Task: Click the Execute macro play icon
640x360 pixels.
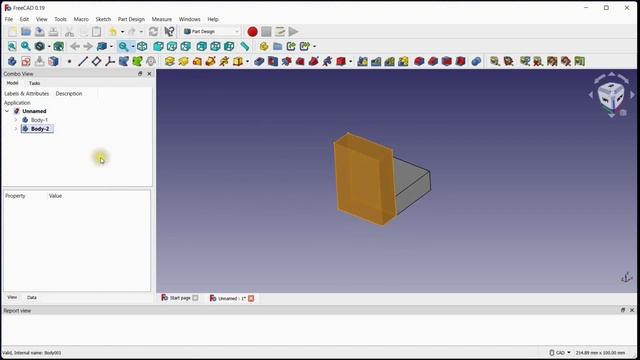Action: (293, 31)
